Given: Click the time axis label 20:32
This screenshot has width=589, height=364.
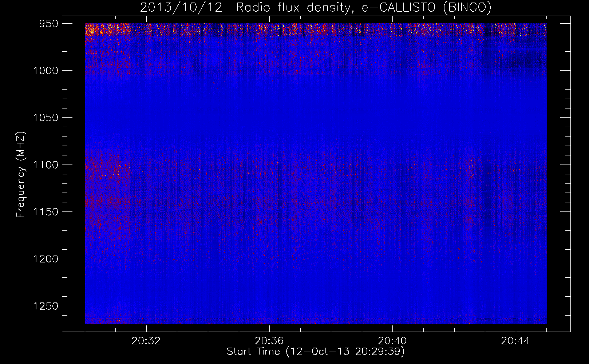Looking at the screenshot, I should 146,341.
